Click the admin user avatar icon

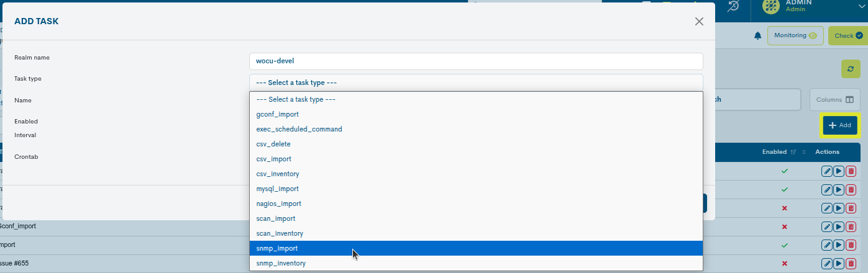[x=772, y=6]
